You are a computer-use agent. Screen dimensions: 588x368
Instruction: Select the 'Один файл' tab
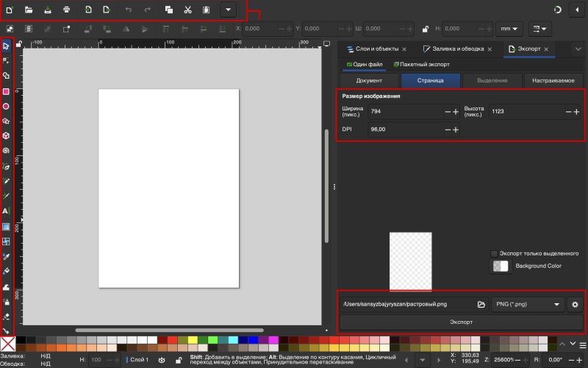point(365,65)
